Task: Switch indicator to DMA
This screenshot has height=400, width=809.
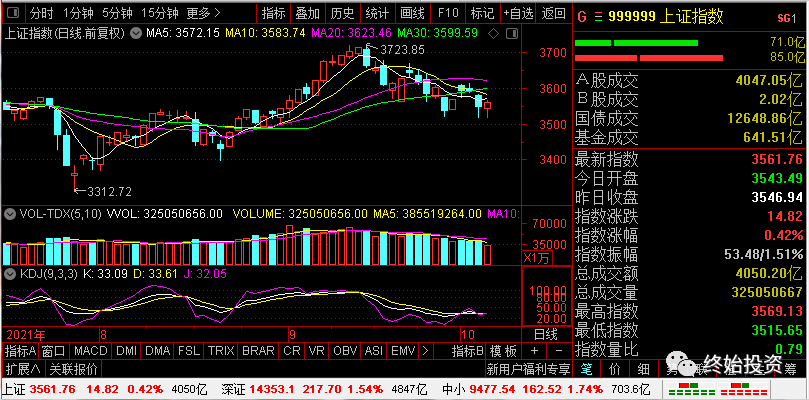Action: [158, 351]
